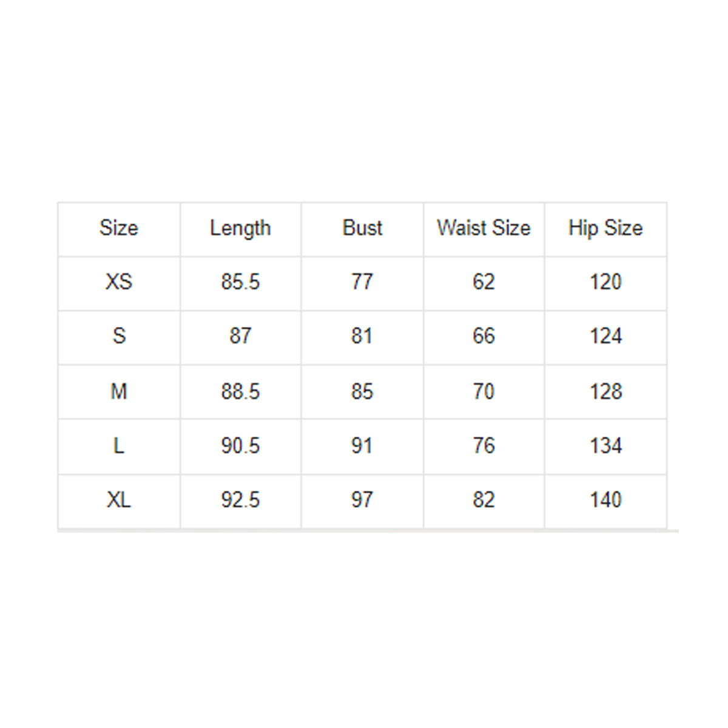Click the Length column header
The width and height of the screenshot is (728, 728).
(240, 228)
